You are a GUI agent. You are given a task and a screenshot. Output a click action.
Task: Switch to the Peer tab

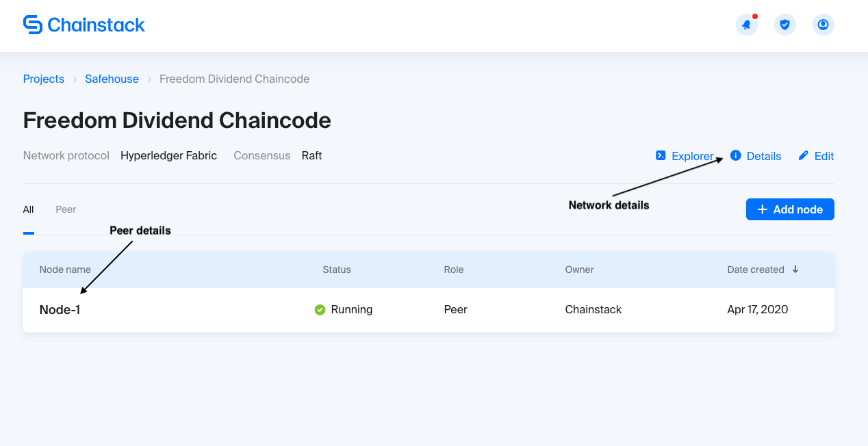pyautogui.click(x=66, y=209)
